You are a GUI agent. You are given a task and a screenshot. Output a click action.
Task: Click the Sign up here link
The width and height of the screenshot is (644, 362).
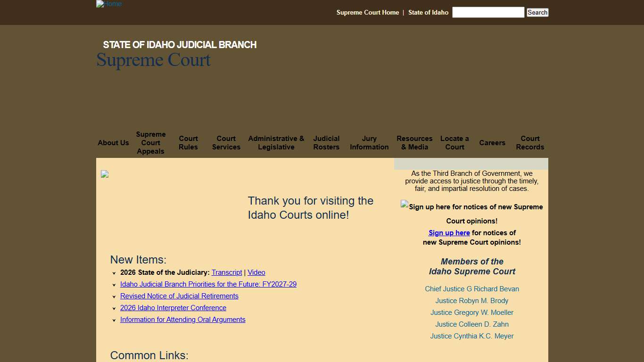449,232
